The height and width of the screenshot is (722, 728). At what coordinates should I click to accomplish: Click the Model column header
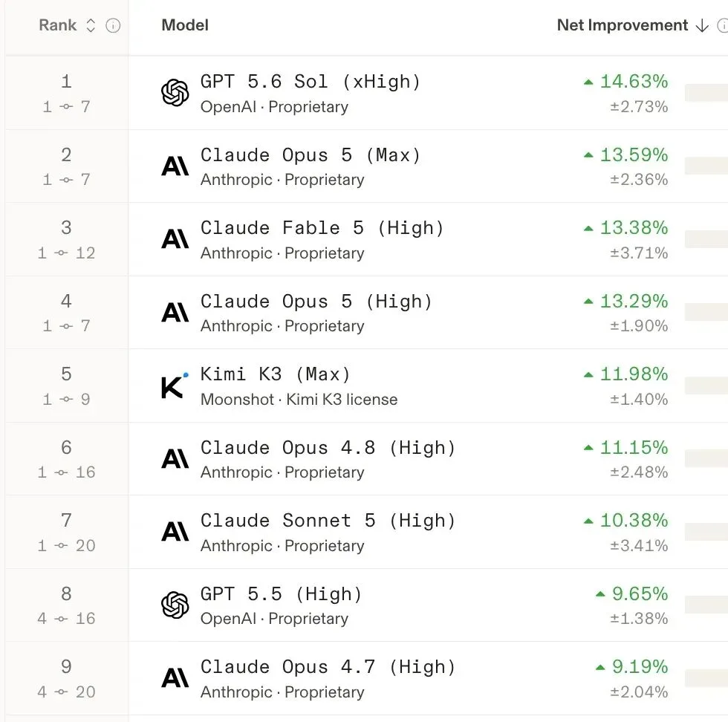[x=185, y=25]
